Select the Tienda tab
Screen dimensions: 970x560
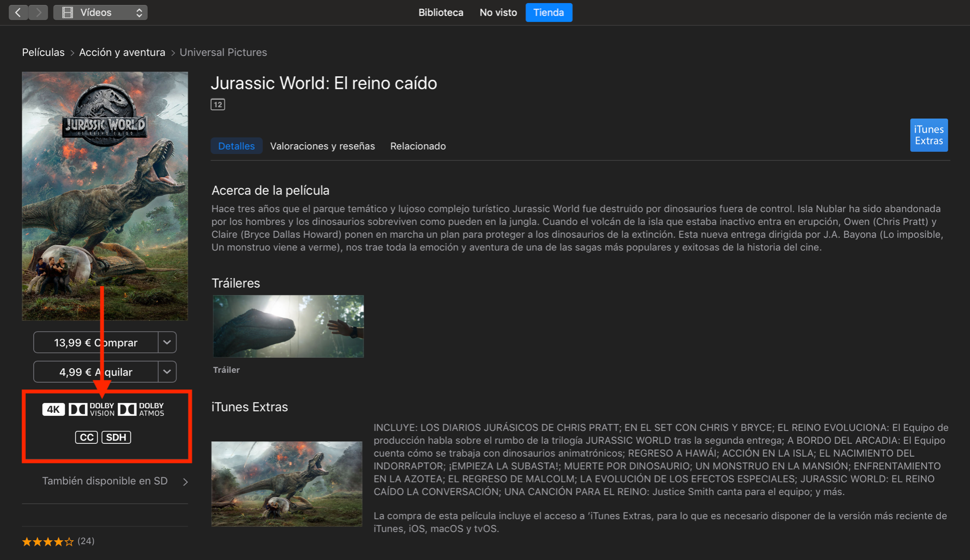point(549,12)
